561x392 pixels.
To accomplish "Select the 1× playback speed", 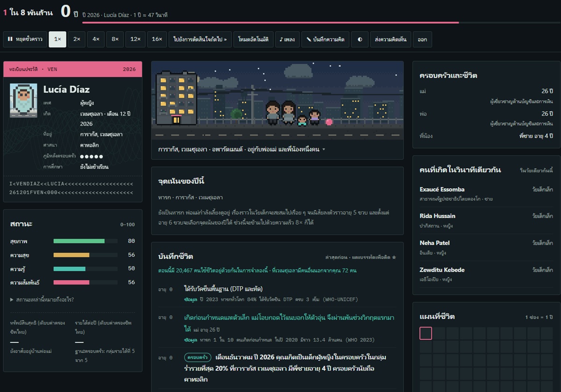I will coord(58,40).
